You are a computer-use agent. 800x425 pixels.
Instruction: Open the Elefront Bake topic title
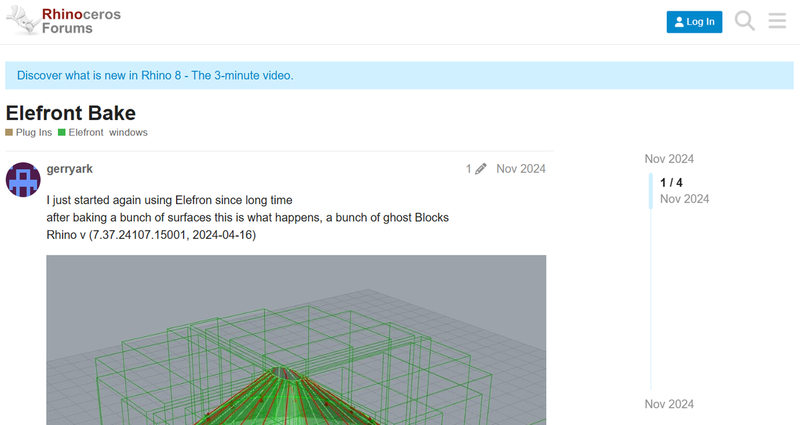70,113
